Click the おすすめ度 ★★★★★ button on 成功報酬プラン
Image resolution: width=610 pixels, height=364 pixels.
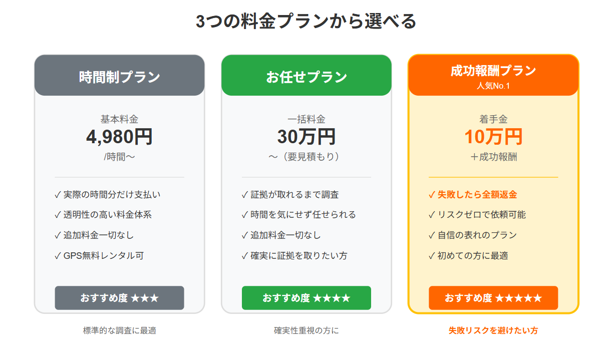pos(493,297)
